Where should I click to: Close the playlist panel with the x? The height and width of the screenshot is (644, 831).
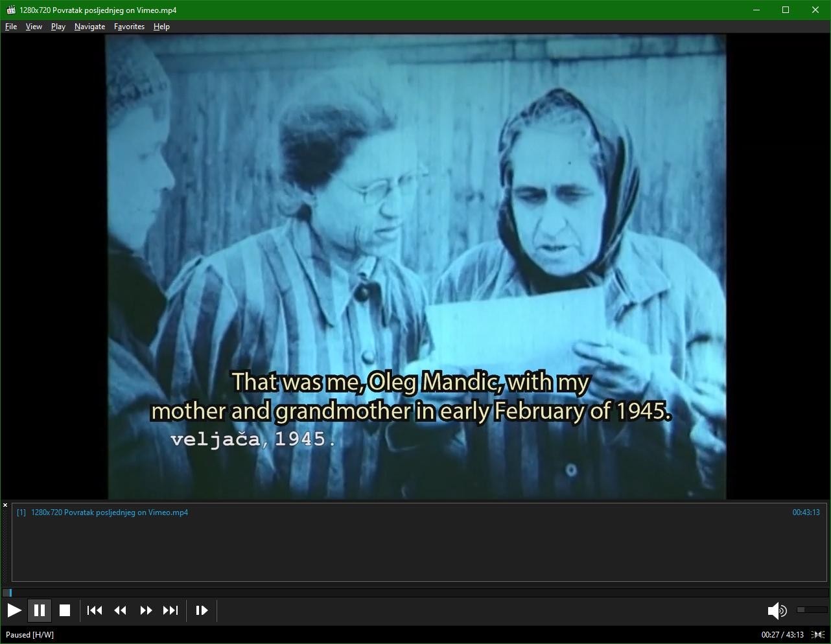[5, 505]
